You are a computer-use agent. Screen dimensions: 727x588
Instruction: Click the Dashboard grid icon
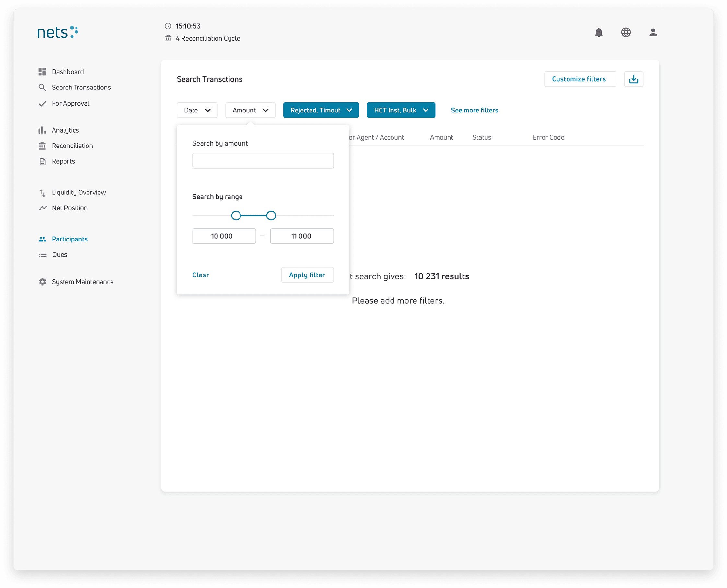(x=42, y=72)
